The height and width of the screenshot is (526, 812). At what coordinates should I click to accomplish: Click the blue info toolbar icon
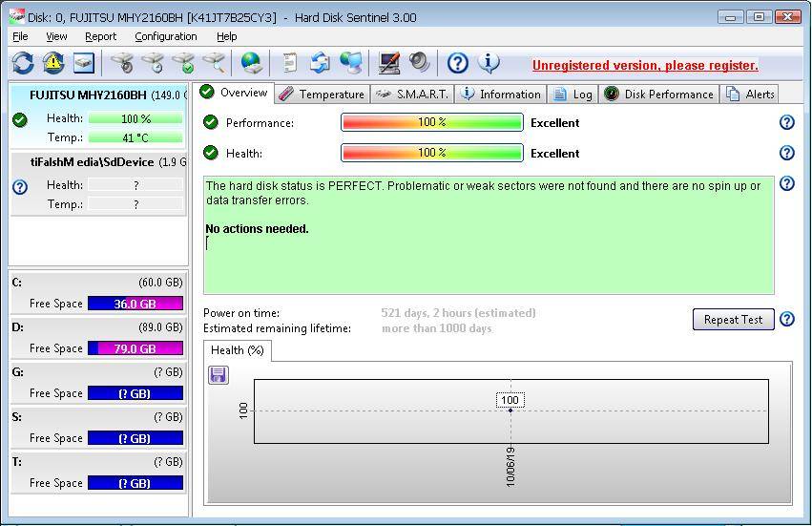point(489,63)
